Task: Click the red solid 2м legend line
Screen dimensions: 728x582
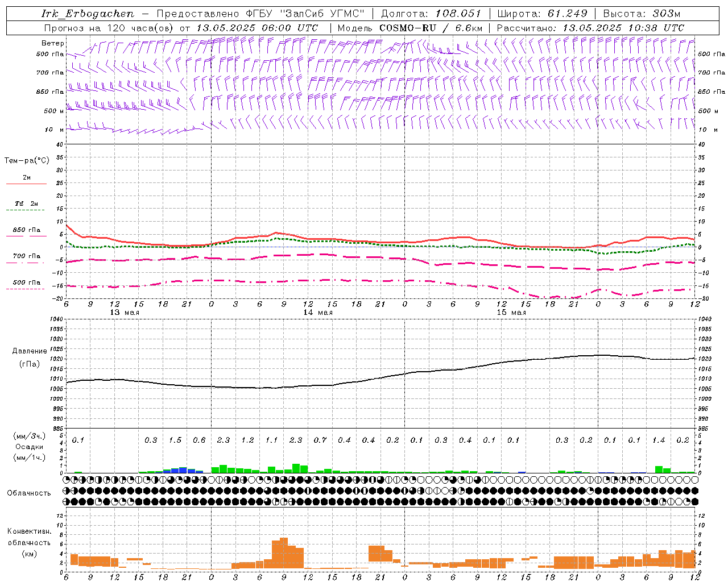Action: [27, 184]
